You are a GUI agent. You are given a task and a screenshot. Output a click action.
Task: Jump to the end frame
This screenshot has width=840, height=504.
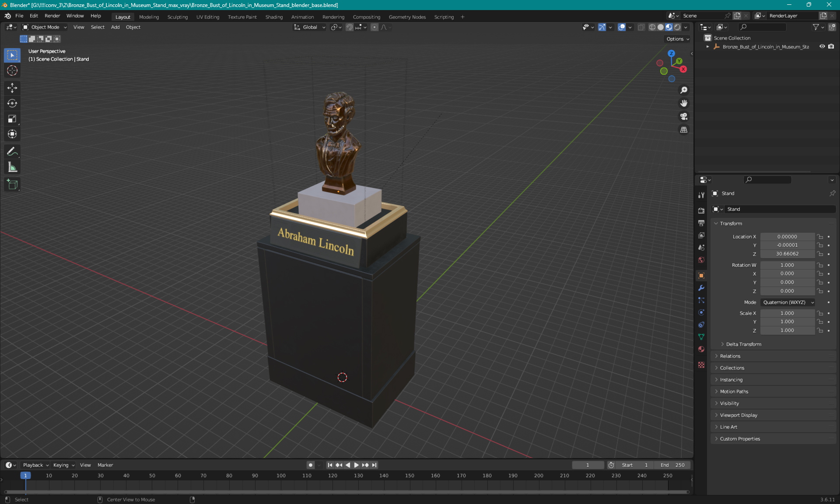click(x=374, y=465)
